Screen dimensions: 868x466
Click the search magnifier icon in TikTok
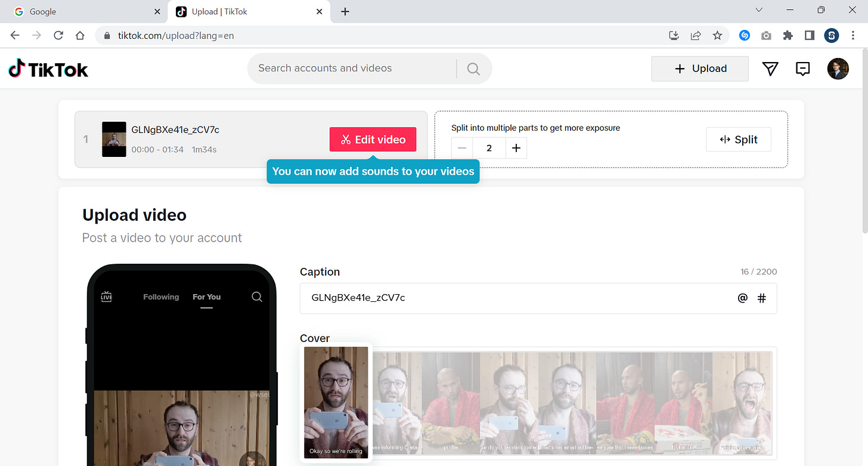[473, 69]
